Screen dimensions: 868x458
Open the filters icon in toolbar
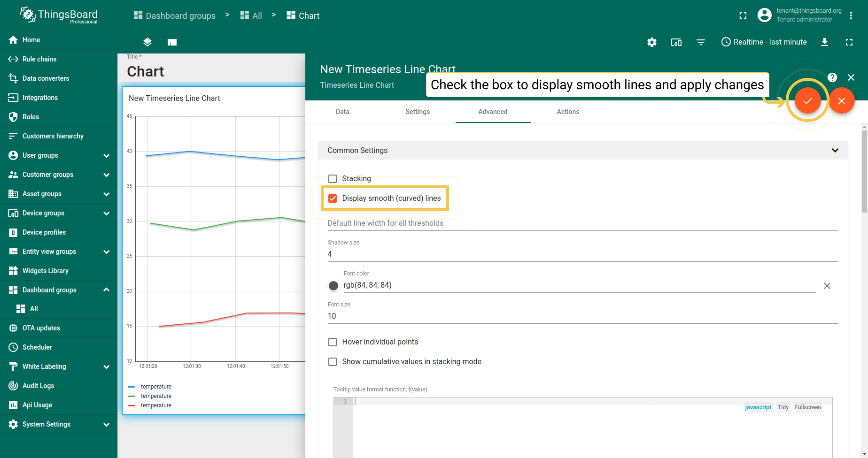[701, 42]
